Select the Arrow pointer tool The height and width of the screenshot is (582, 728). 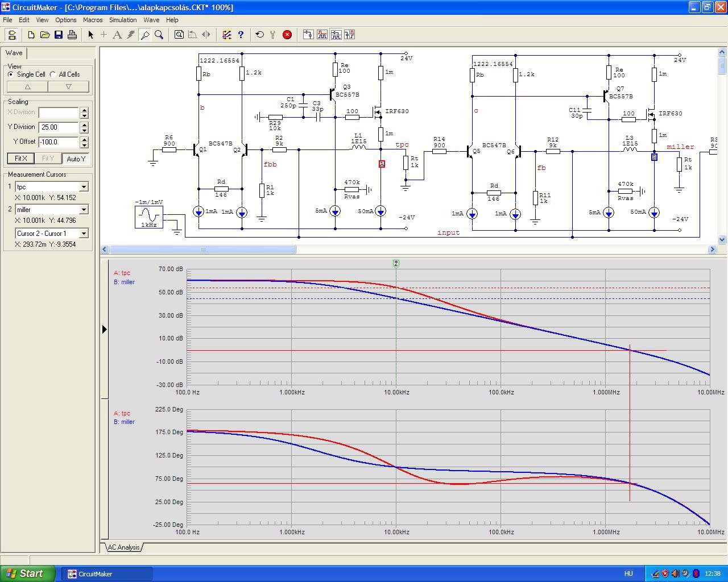coord(90,35)
